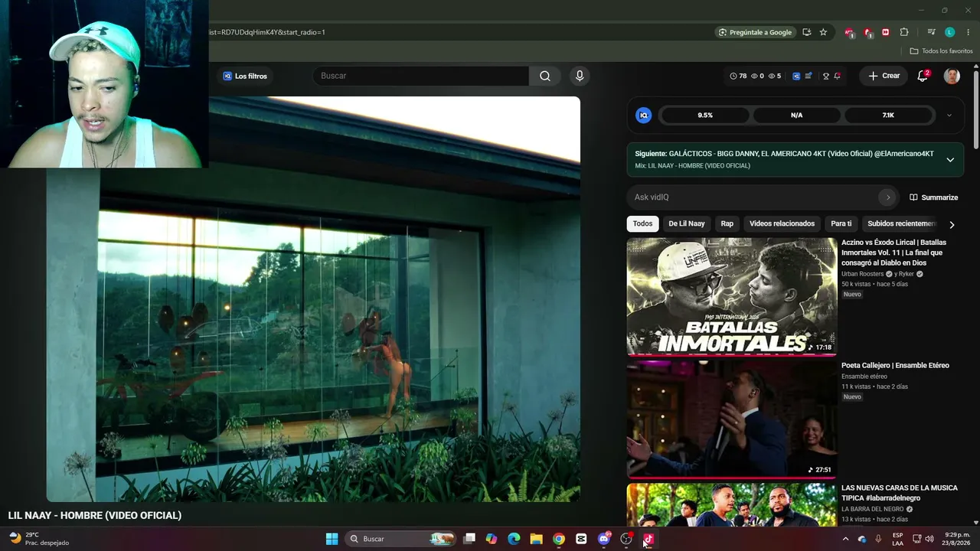Open Microsoft Edge from the taskbar

tap(514, 539)
